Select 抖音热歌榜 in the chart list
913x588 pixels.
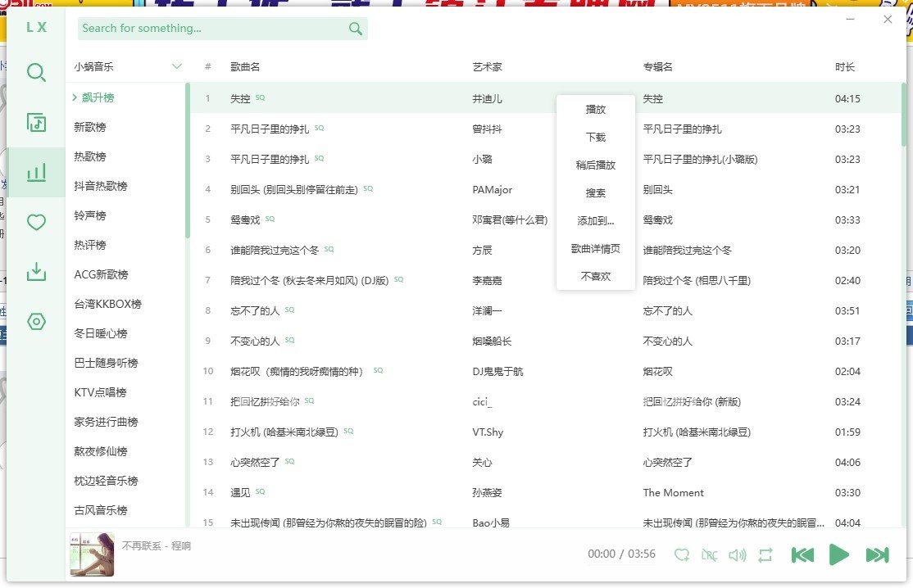[x=101, y=186]
